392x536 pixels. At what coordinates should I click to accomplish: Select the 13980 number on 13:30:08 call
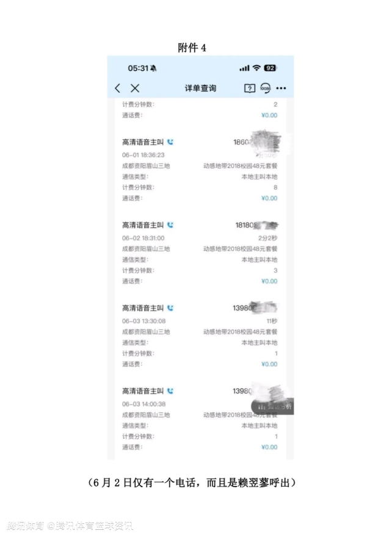pyautogui.click(x=255, y=308)
